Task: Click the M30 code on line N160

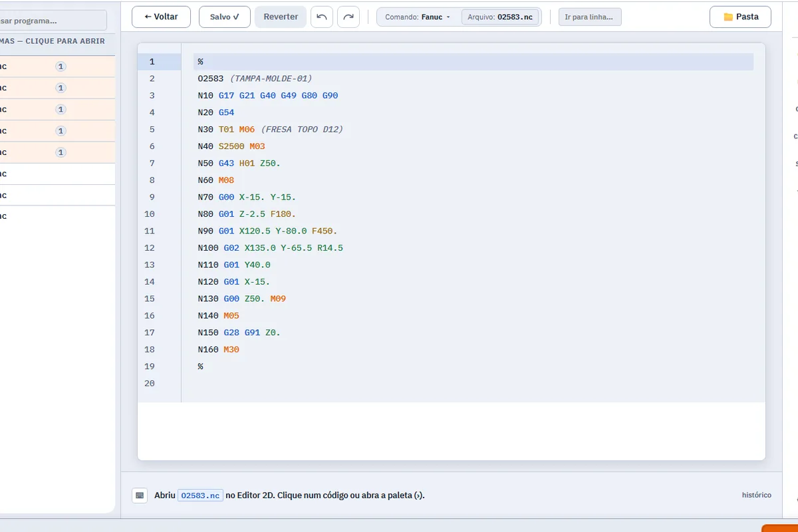Action: coord(231,349)
